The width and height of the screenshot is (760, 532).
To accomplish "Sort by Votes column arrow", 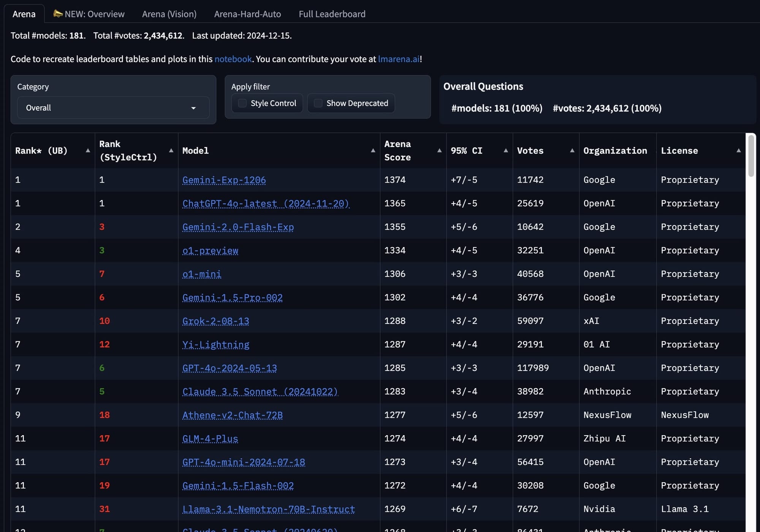I will point(572,150).
